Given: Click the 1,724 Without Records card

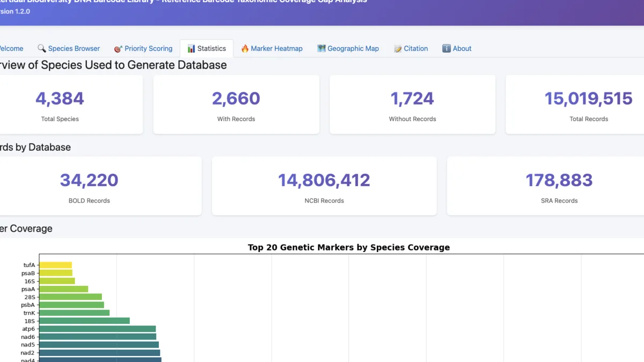Looking at the screenshot, I should 412,105.
